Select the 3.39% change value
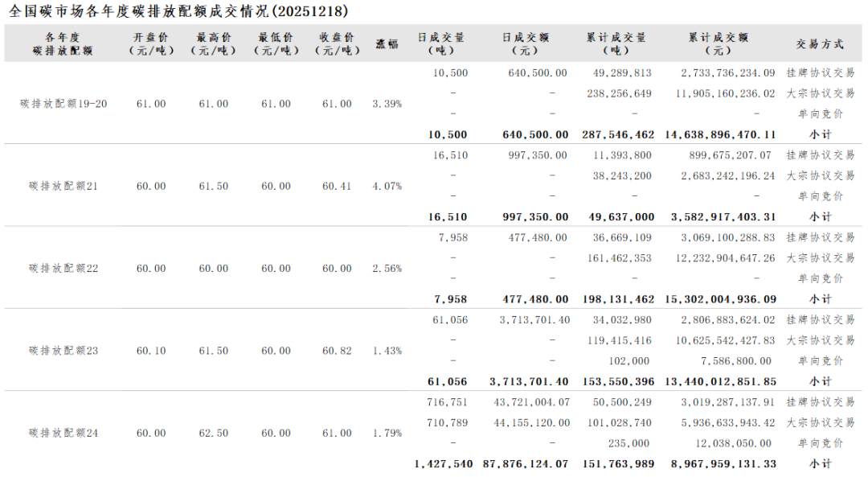The image size is (868, 477). [x=387, y=104]
